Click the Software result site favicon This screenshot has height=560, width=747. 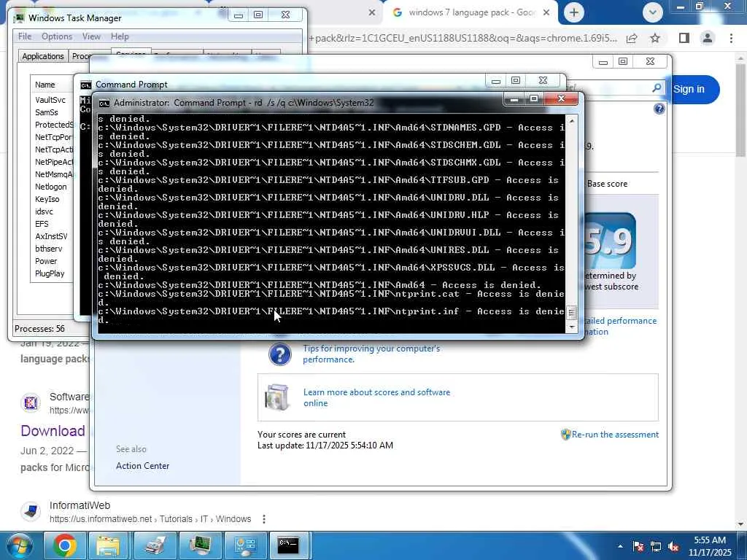click(31, 402)
